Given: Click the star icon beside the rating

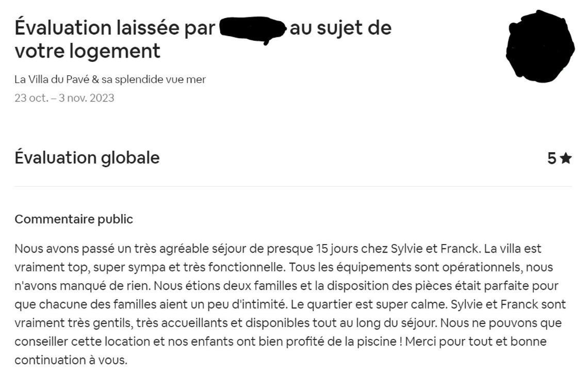Looking at the screenshot, I should pyautogui.click(x=566, y=158).
